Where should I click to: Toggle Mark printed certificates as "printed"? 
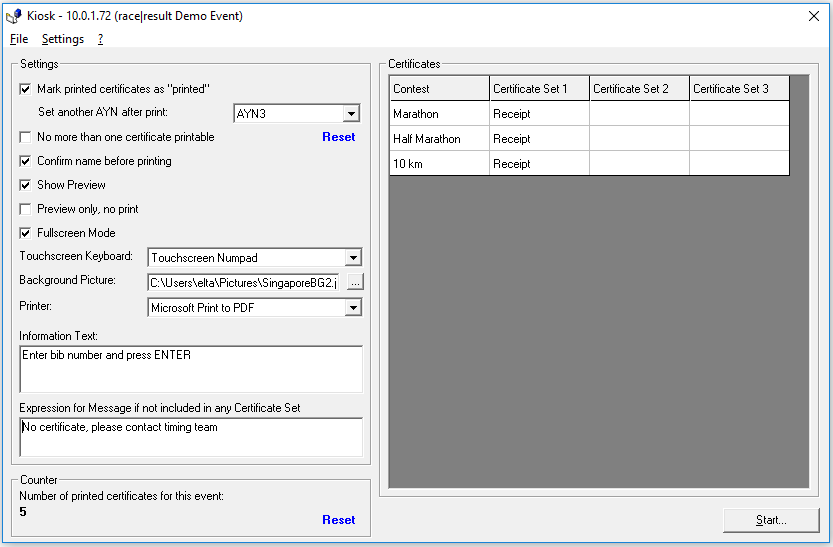point(25,89)
